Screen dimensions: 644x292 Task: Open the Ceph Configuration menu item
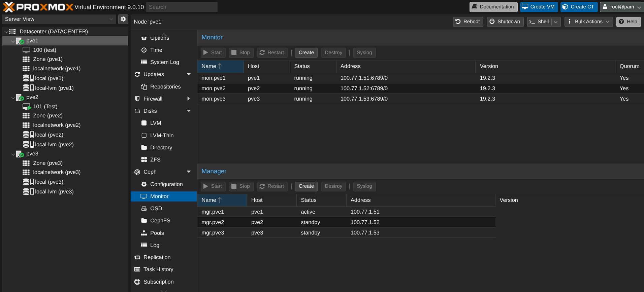tap(166, 184)
